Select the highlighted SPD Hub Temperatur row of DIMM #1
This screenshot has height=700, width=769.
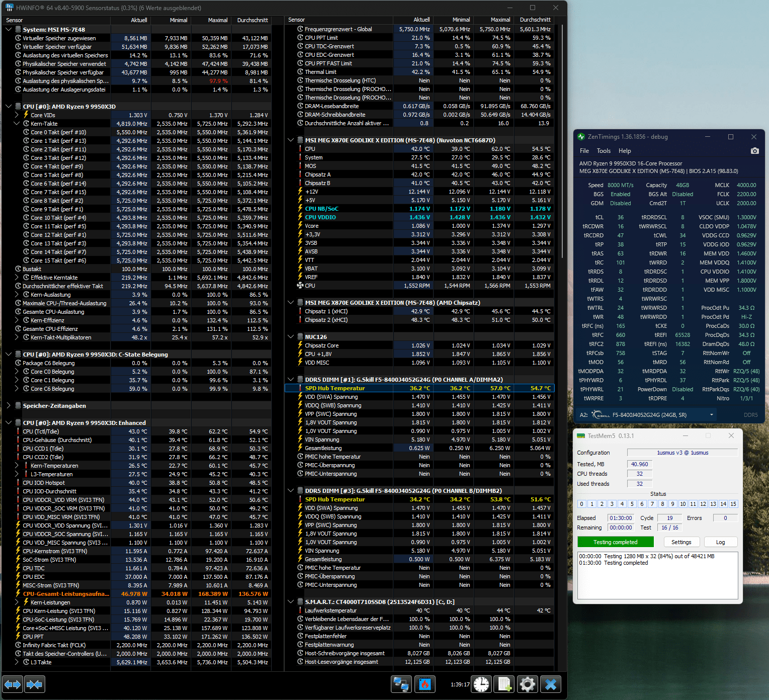(x=419, y=388)
